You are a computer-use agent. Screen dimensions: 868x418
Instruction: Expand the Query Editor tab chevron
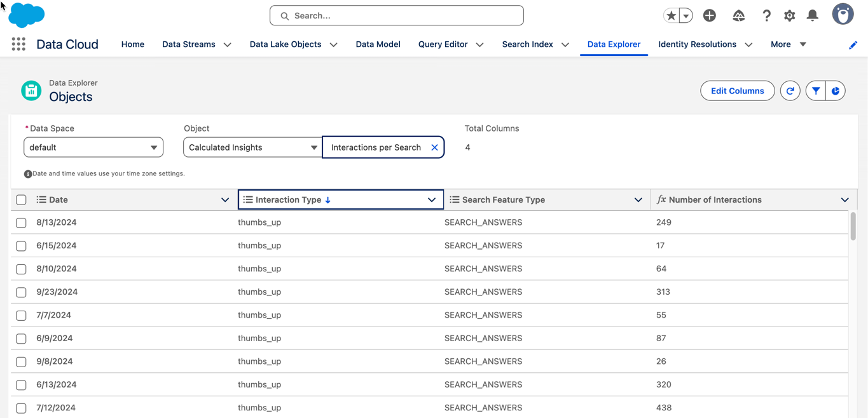[480, 44]
